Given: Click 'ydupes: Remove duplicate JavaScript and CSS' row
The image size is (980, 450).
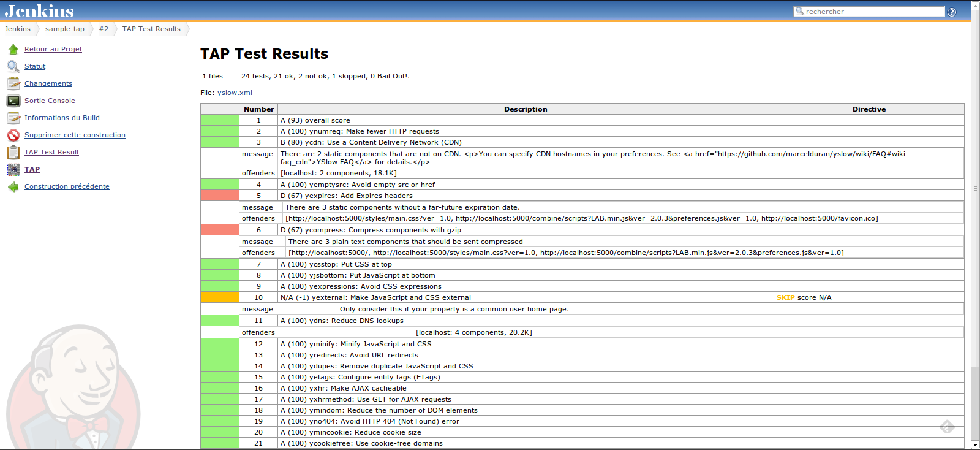Looking at the screenshot, I should click(582, 366).
